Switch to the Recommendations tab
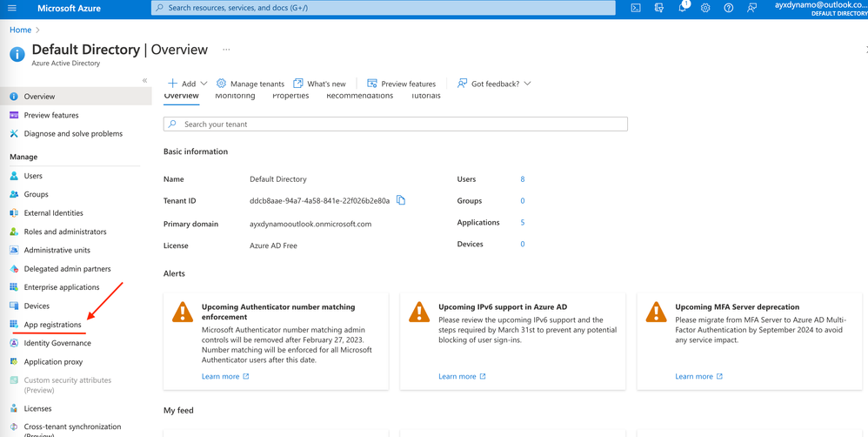This screenshot has height=437, width=868. click(x=360, y=96)
